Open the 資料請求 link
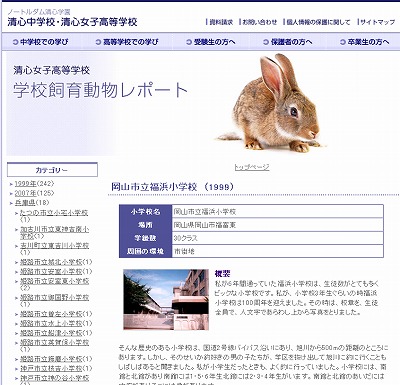The width and height of the screenshot is (400, 385). click(x=221, y=22)
